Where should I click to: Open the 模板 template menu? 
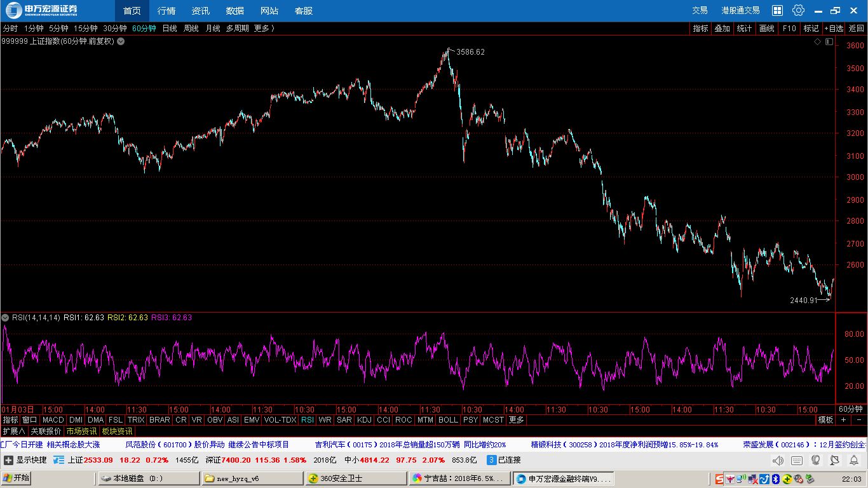click(825, 420)
